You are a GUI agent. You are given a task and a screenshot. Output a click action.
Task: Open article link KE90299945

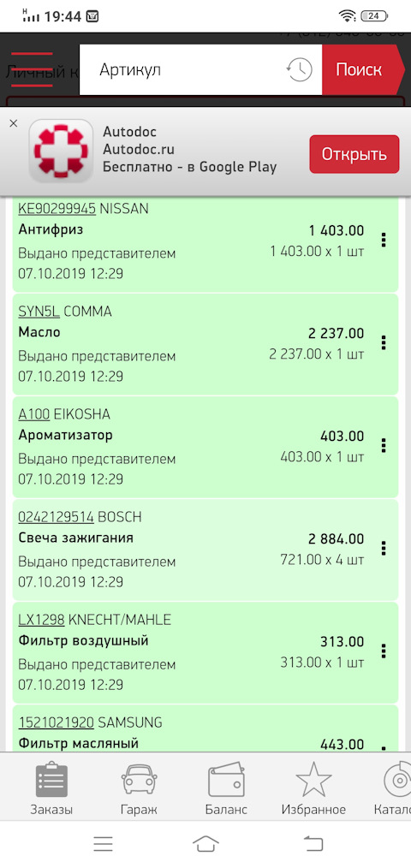(x=57, y=209)
